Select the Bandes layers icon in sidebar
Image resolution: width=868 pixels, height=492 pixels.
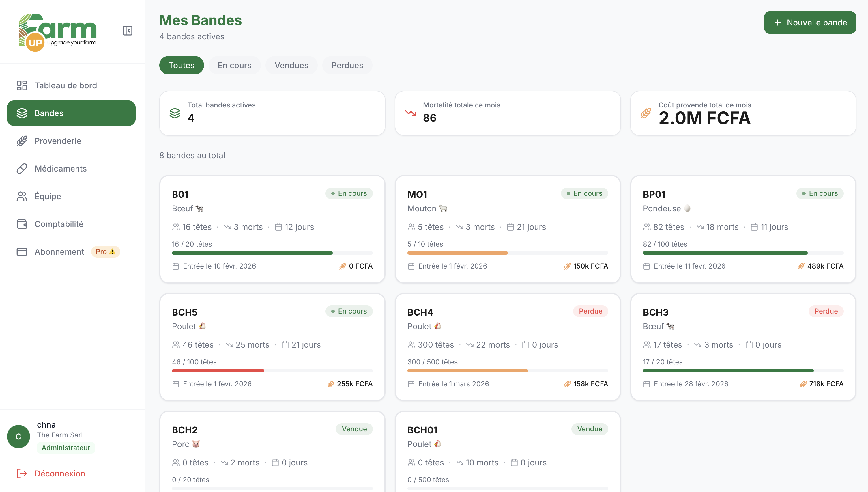point(22,113)
